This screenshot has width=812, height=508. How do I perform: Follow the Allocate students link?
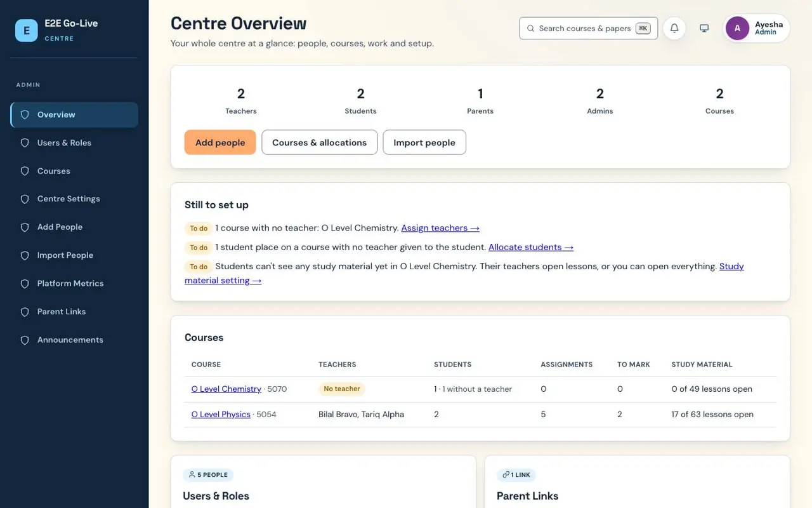[x=531, y=247]
